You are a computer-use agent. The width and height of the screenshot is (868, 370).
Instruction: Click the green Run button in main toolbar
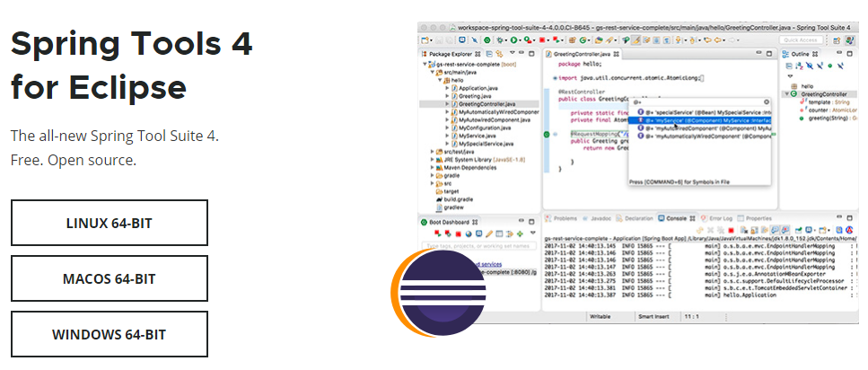[514, 40]
